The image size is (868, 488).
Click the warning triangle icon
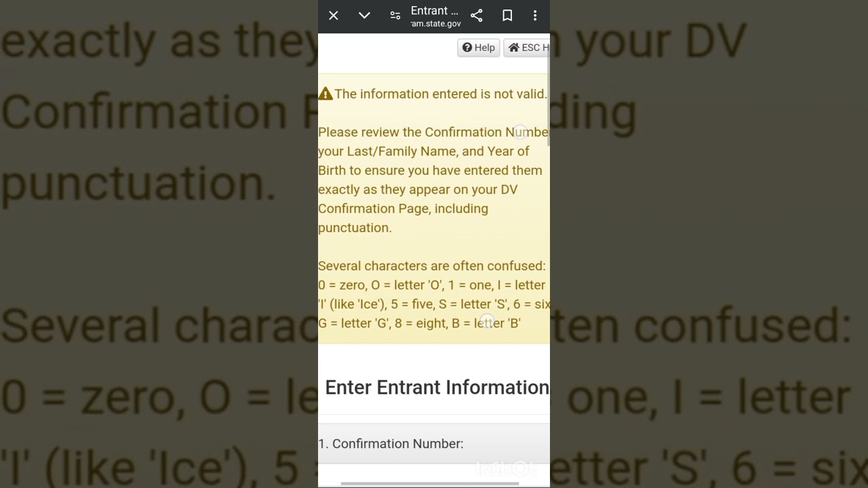coord(325,94)
